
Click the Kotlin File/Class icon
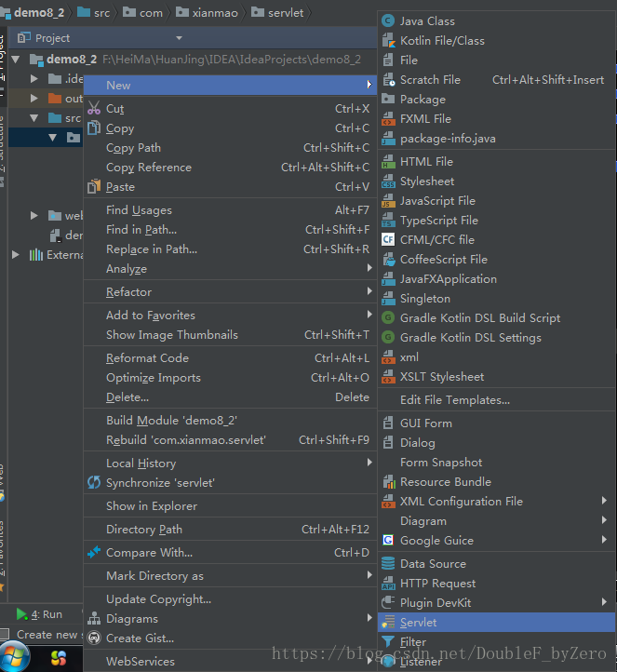point(388,41)
